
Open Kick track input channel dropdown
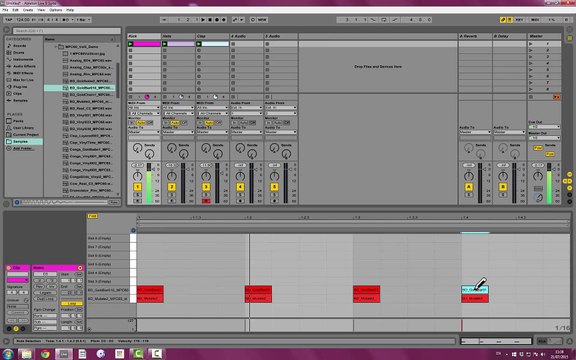click(144, 113)
